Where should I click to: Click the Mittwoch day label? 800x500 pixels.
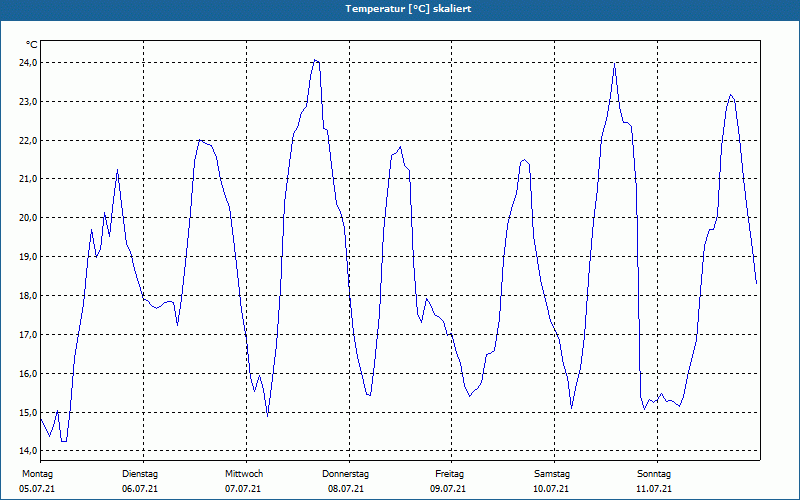tap(244, 474)
